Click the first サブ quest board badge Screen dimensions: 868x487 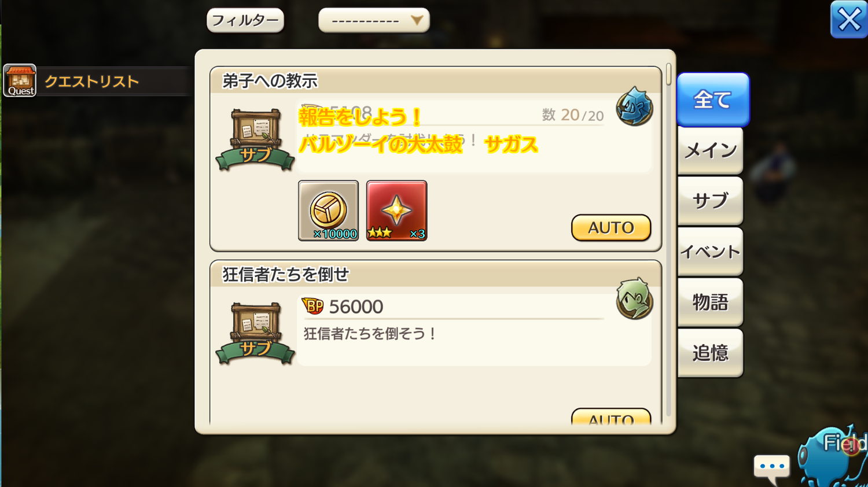point(255,140)
